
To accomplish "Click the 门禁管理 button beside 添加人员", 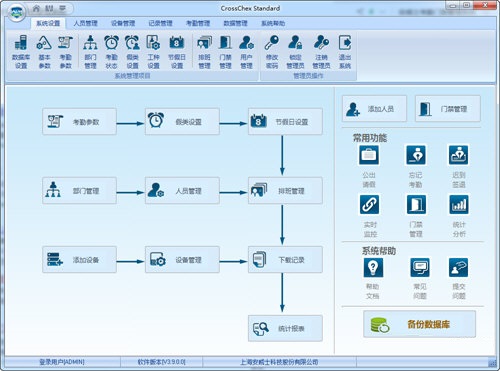I will [x=448, y=109].
